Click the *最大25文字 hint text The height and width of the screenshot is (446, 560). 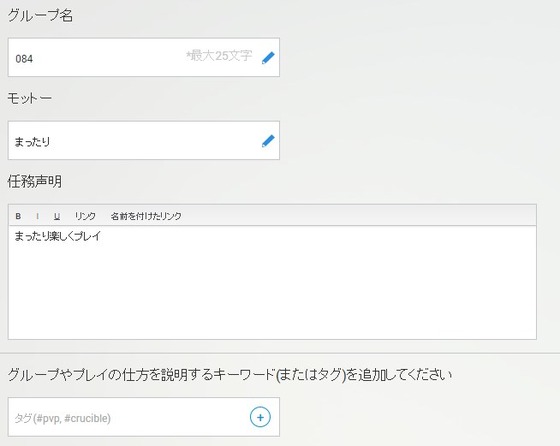pyautogui.click(x=219, y=55)
